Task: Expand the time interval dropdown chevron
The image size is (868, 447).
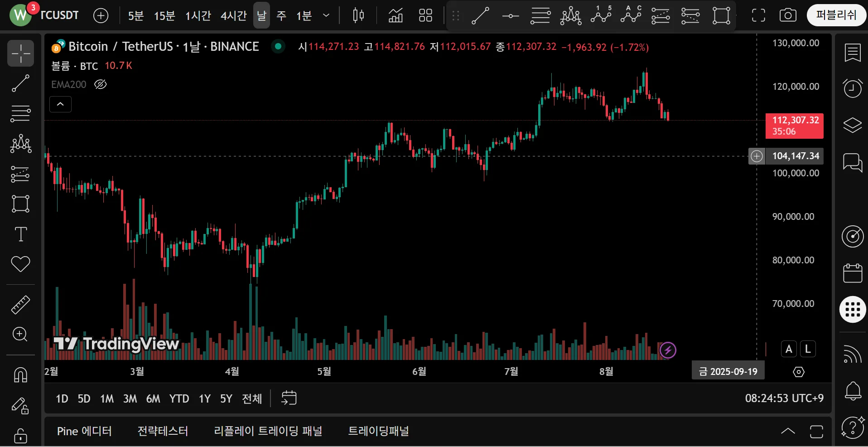Action: (326, 15)
